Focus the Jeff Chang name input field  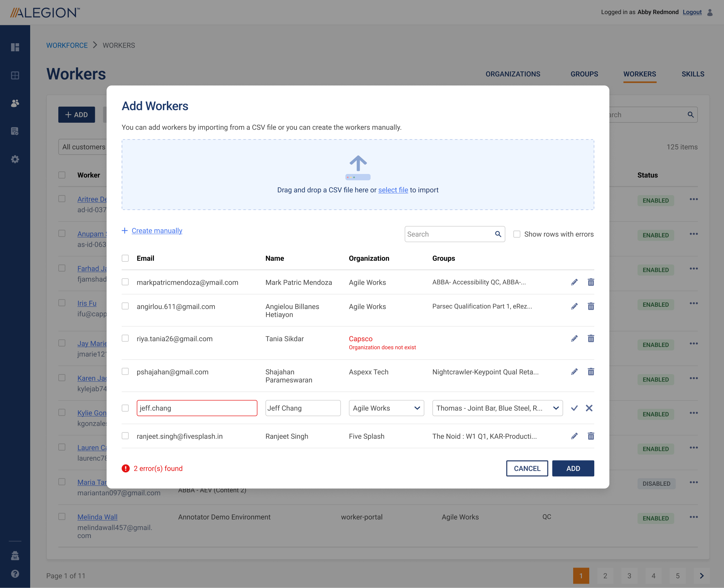pyautogui.click(x=303, y=408)
